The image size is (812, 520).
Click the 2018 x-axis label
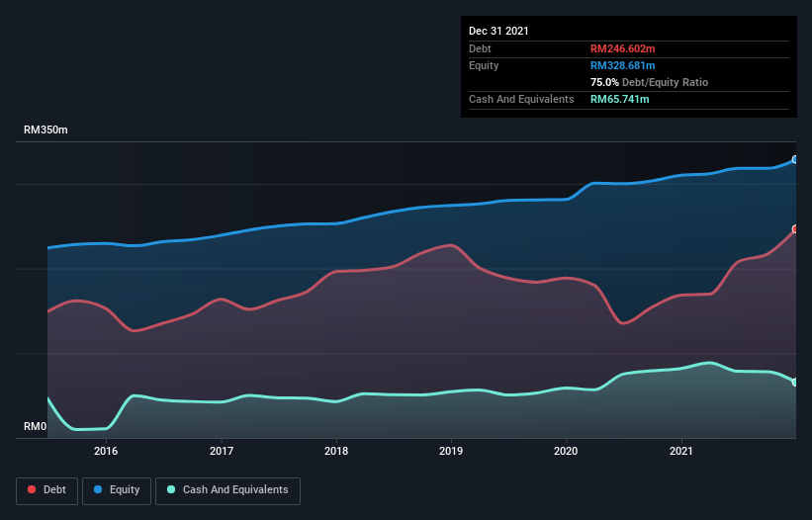click(336, 451)
